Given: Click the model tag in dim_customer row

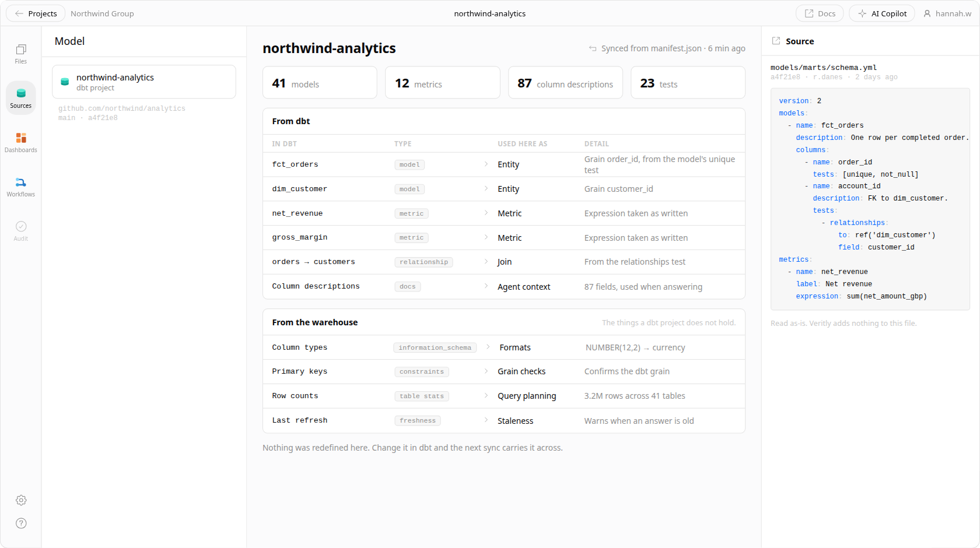Looking at the screenshot, I should 409,189.
